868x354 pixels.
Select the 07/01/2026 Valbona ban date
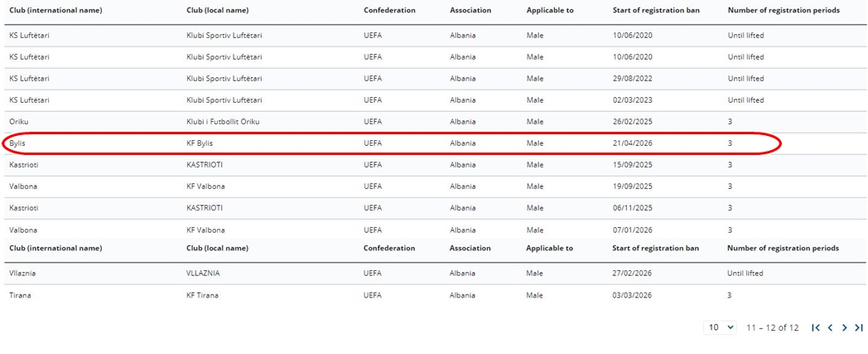[x=633, y=230]
